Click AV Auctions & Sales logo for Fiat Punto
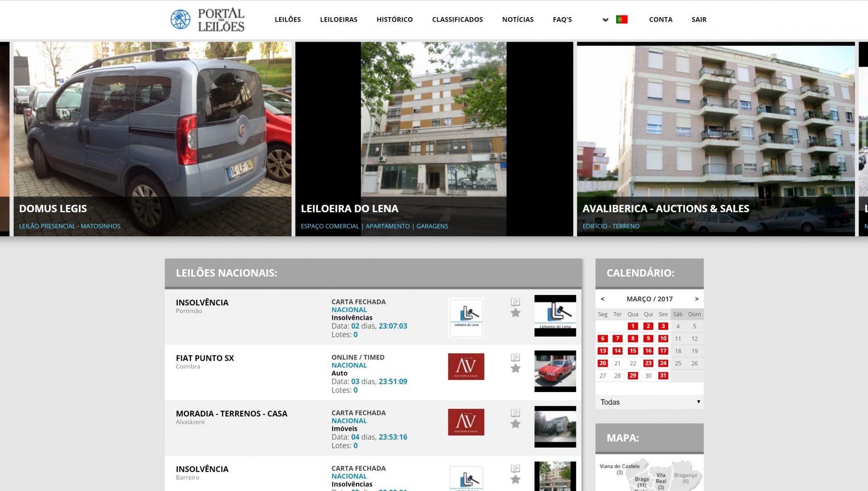Viewport: 868px width, 491px height. pyautogui.click(x=466, y=366)
